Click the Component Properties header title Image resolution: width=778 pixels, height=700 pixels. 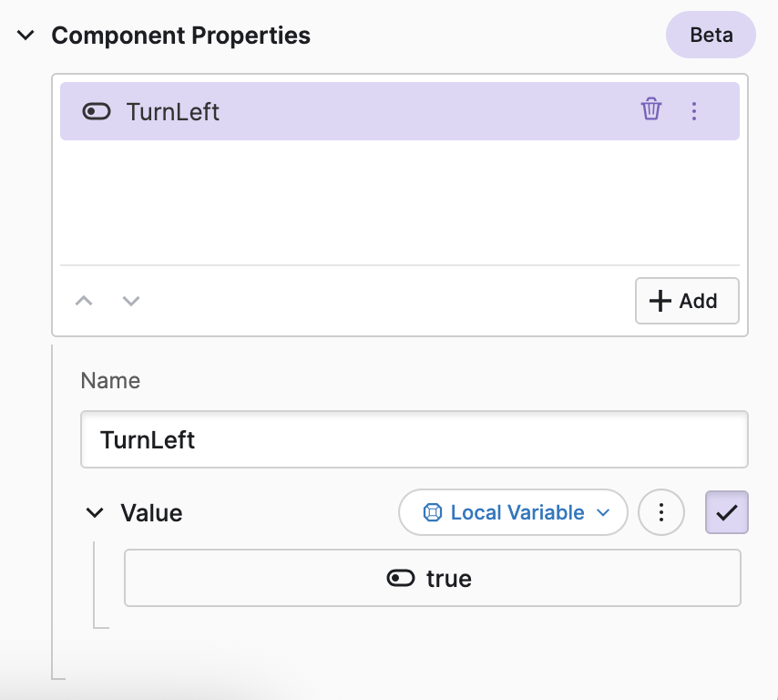[180, 36]
